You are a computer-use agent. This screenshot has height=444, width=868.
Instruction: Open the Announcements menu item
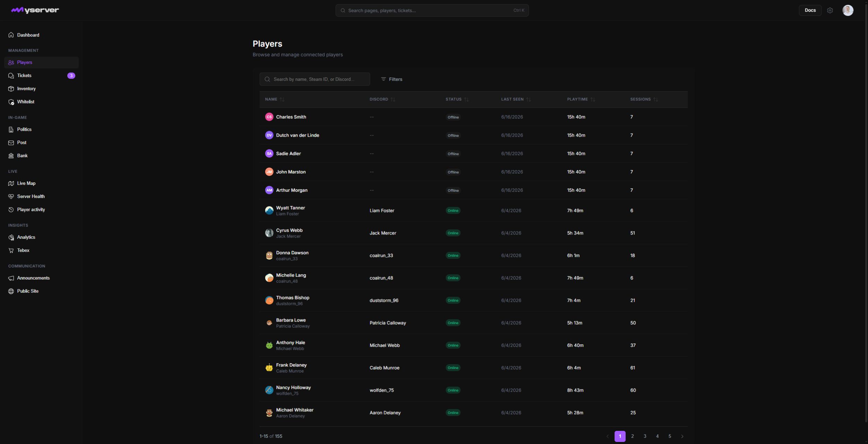tap(41, 278)
